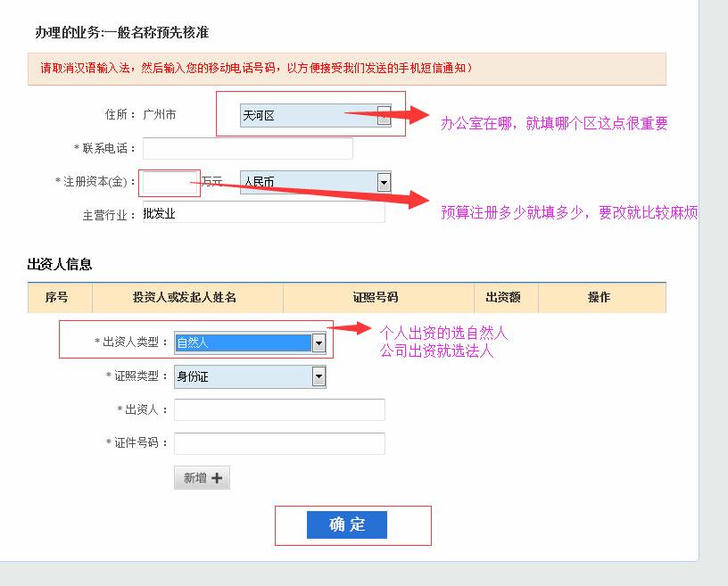
Task: Click the district dropdown arrow icon
Action: 382,116
